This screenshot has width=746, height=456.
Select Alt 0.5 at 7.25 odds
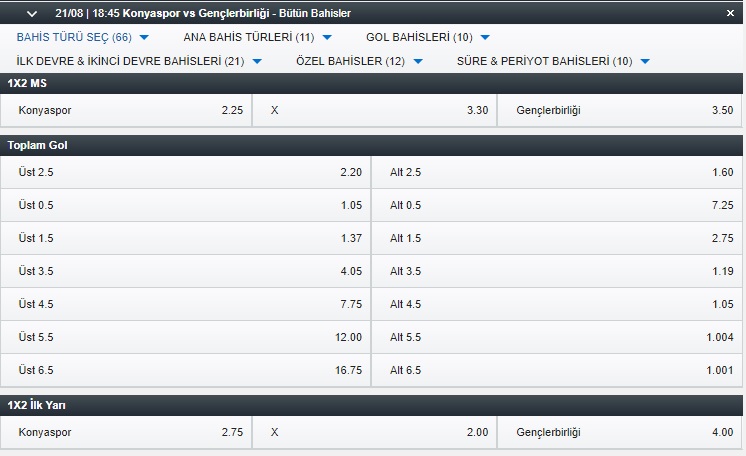(557, 205)
